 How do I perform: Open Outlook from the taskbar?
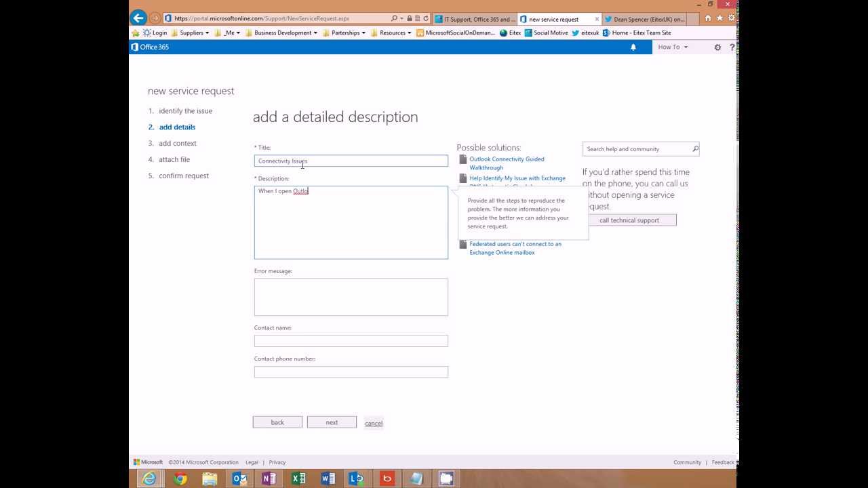pyautogui.click(x=239, y=479)
